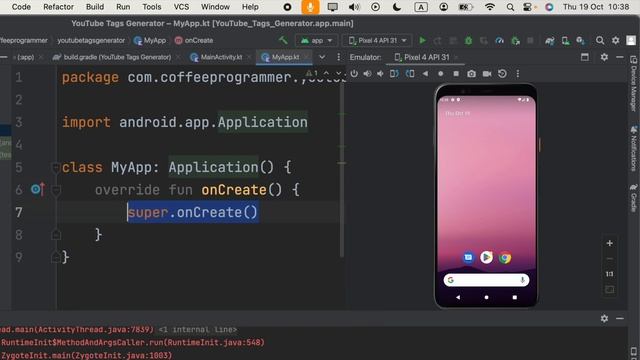Click the emulator Back triangle toolbar button

[425, 73]
